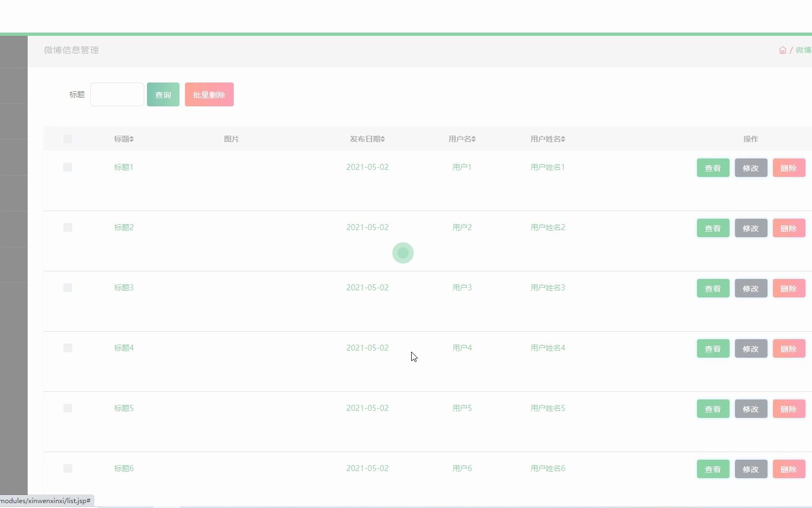Click the 标题3 cell text
812x508 pixels.
point(124,288)
